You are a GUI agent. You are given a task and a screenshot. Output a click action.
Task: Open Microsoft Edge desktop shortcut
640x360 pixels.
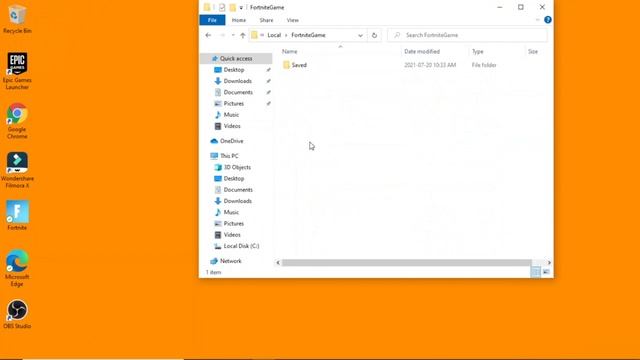click(x=17, y=268)
